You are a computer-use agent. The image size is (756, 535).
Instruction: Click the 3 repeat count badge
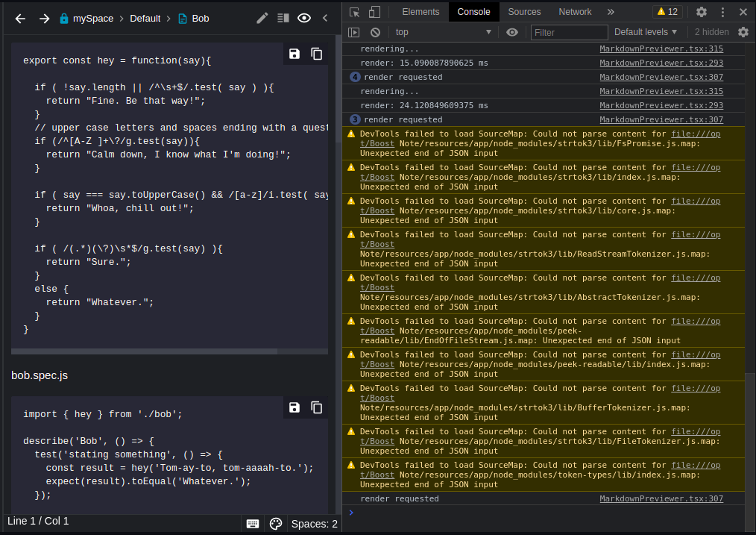(x=355, y=119)
